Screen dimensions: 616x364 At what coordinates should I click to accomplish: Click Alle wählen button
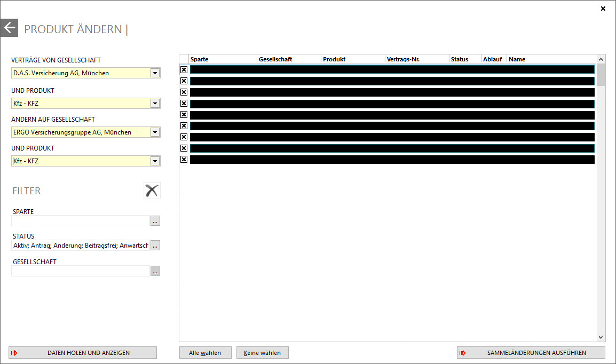click(206, 353)
